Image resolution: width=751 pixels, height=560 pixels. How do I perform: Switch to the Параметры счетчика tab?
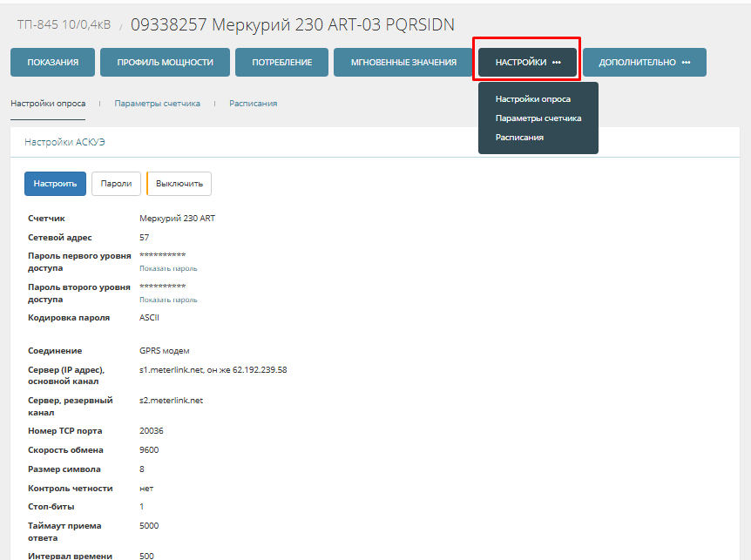click(157, 104)
